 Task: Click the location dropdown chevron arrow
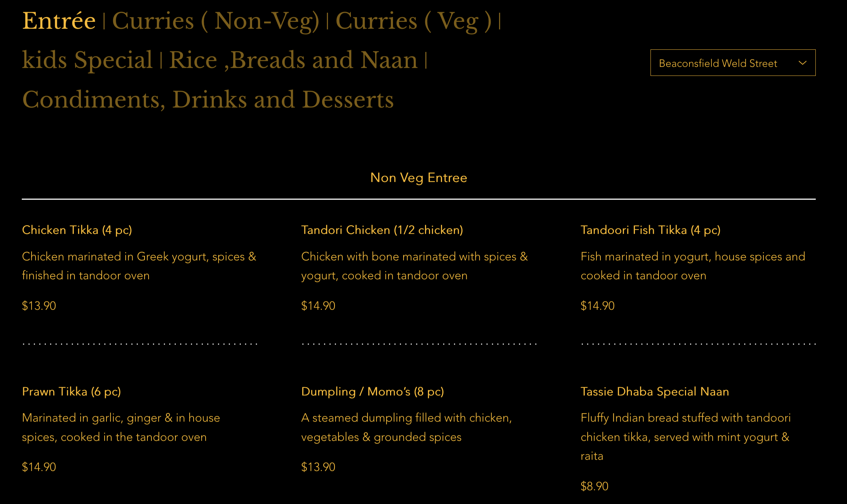click(x=803, y=63)
